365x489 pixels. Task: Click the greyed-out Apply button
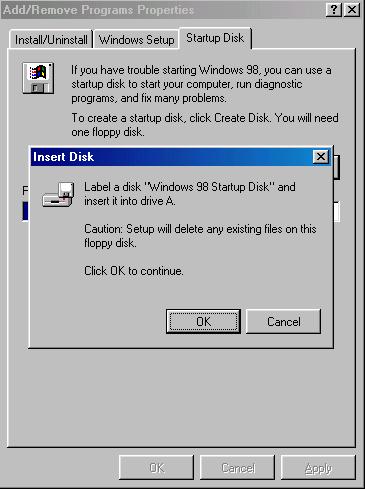pyautogui.click(x=318, y=468)
